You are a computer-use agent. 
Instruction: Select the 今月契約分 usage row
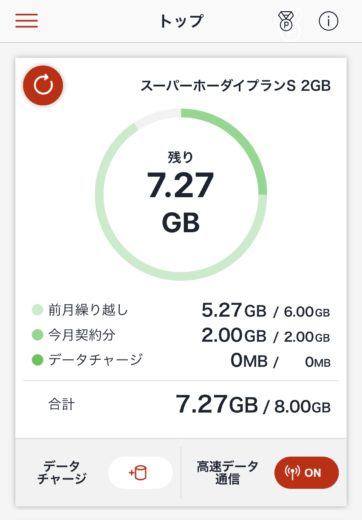point(181,335)
